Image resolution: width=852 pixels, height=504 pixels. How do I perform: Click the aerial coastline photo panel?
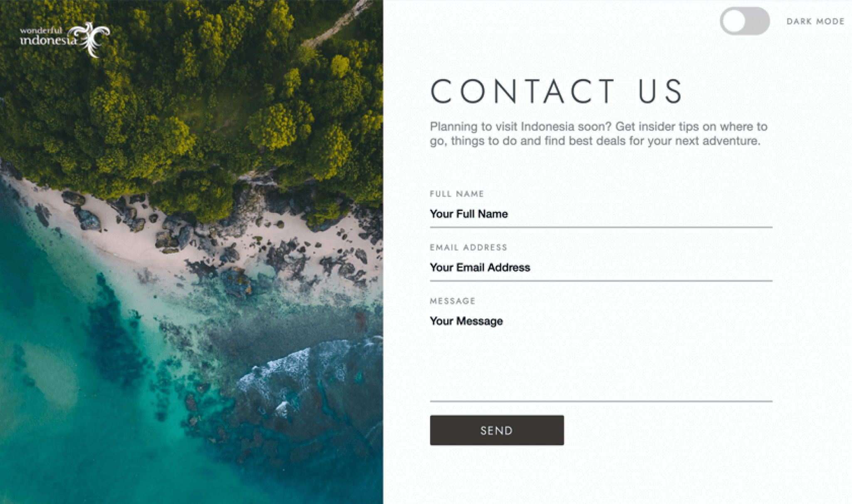pyautogui.click(x=192, y=252)
